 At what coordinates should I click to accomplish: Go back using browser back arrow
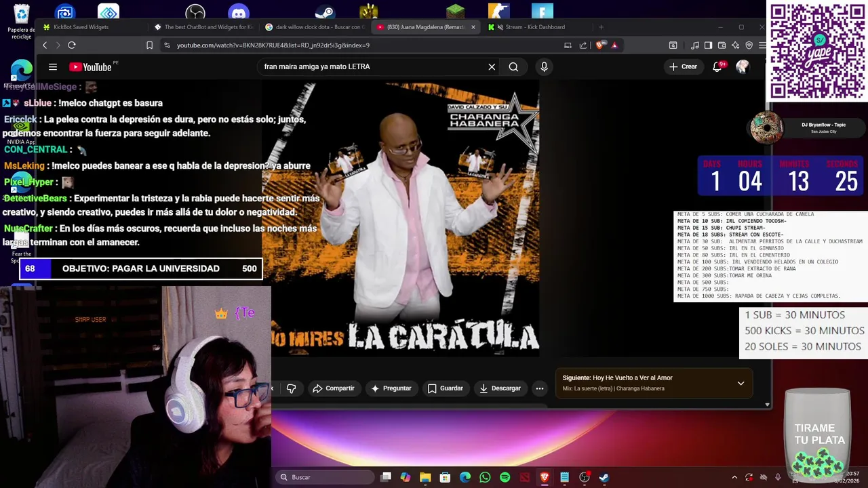click(x=45, y=45)
